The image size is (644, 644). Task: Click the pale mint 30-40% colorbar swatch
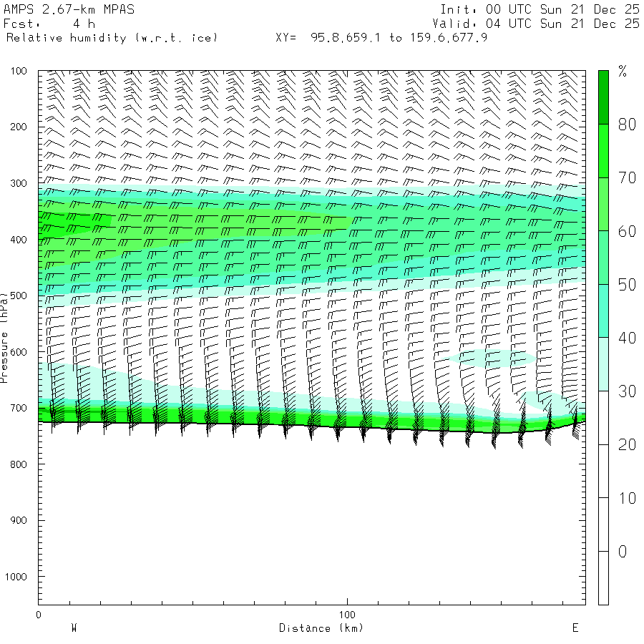pos(603,364)
